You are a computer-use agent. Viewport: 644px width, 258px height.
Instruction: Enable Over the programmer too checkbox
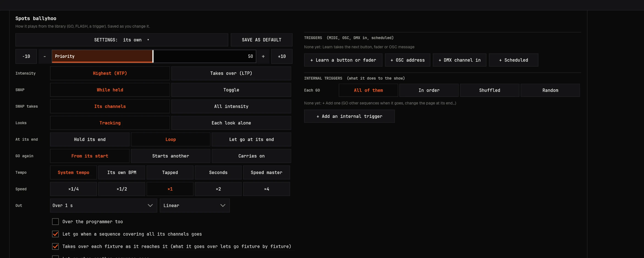point(55,222)
